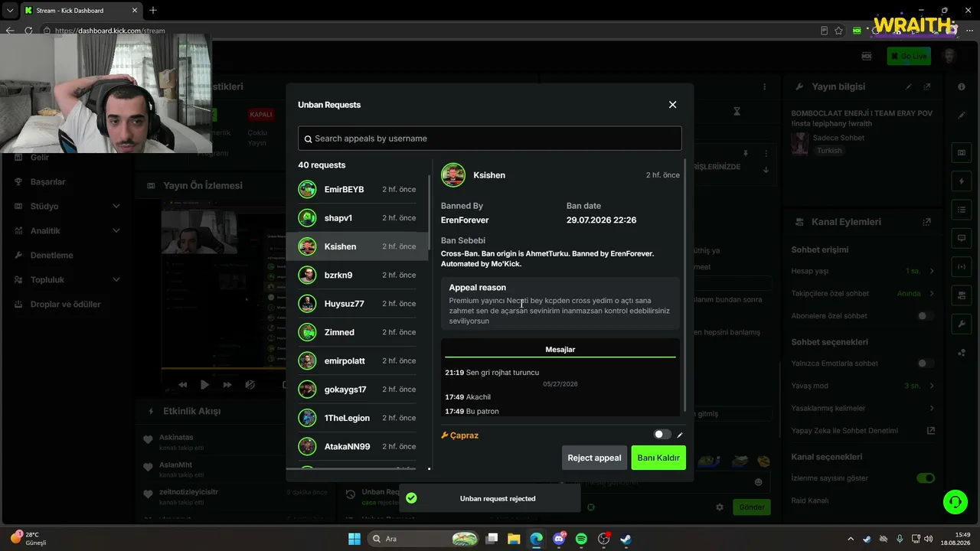Fast-forward the stream preview
980x551 pixels.
[x=227, y=385]
